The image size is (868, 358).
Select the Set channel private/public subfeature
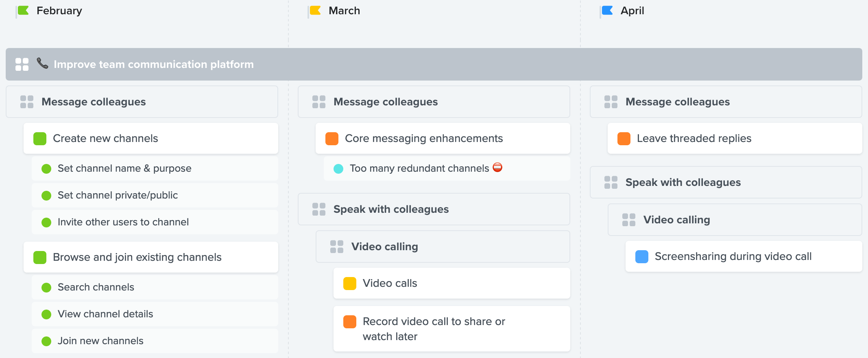(155, 195)
